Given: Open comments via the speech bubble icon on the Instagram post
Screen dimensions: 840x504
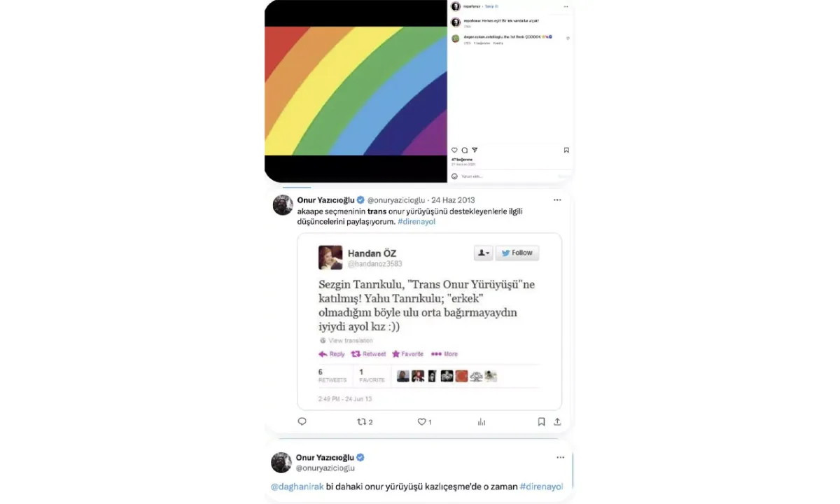Looking at the screenshot, I should click(464, 150).
